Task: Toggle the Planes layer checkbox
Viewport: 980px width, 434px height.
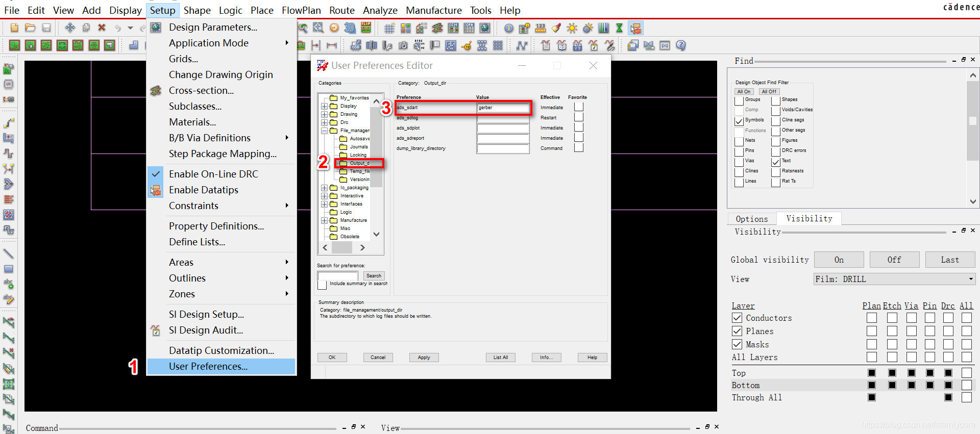Action: pyautogui.click(x=737, y=331)
